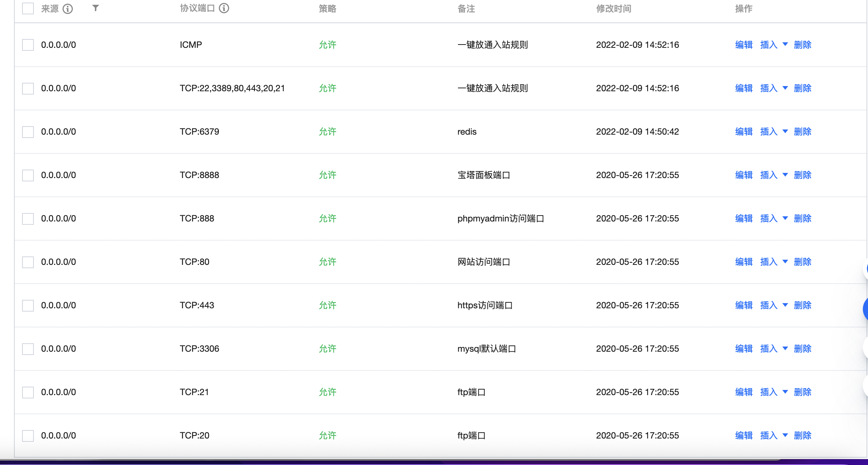Click the 2022-02-09 14:50:42 timestamp

(x=637, y=132)
